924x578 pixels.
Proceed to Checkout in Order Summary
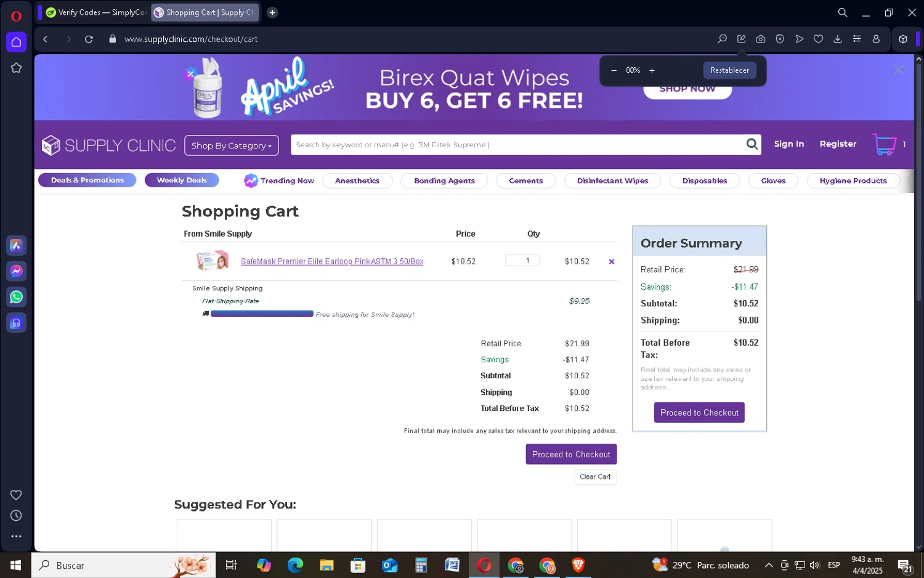click(x=699, y=412)
